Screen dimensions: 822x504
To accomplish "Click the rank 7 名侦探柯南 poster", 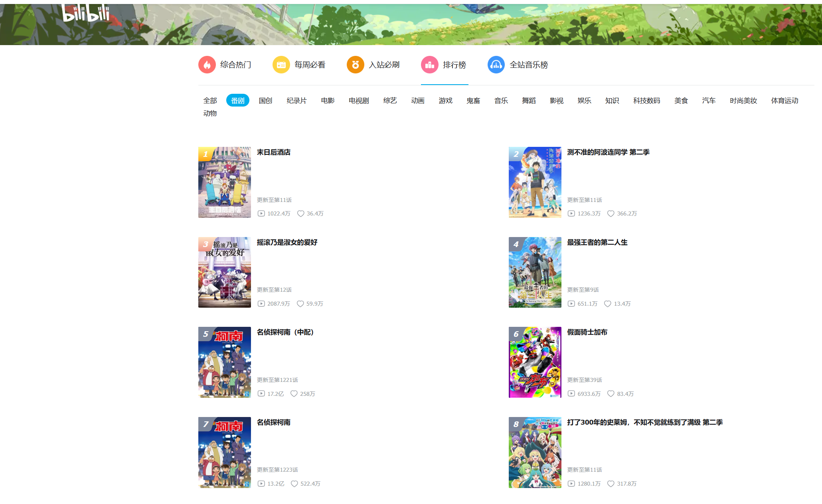I will click(x=225, y=453).
